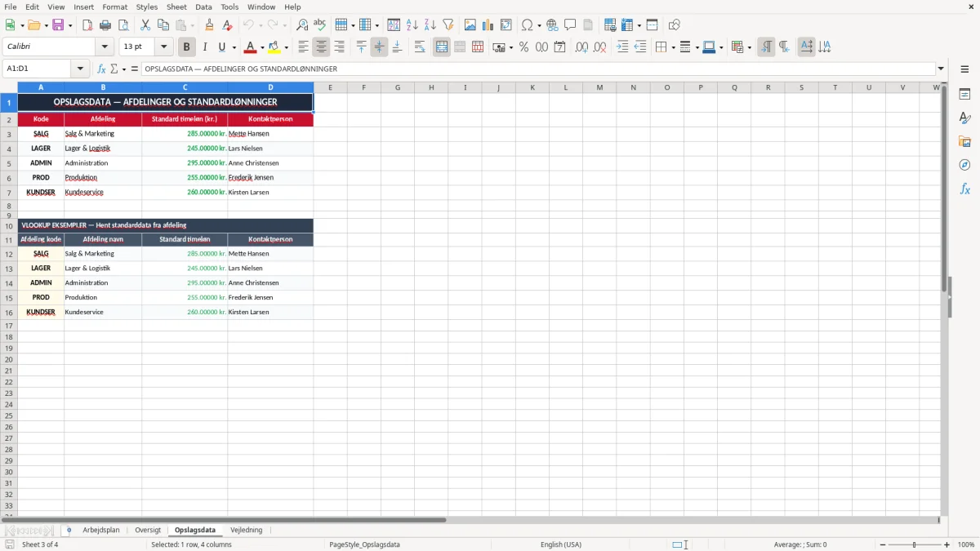Open Headers and Footers icon
The height and width of the screenshot is (551, 980).
[588, 25]
